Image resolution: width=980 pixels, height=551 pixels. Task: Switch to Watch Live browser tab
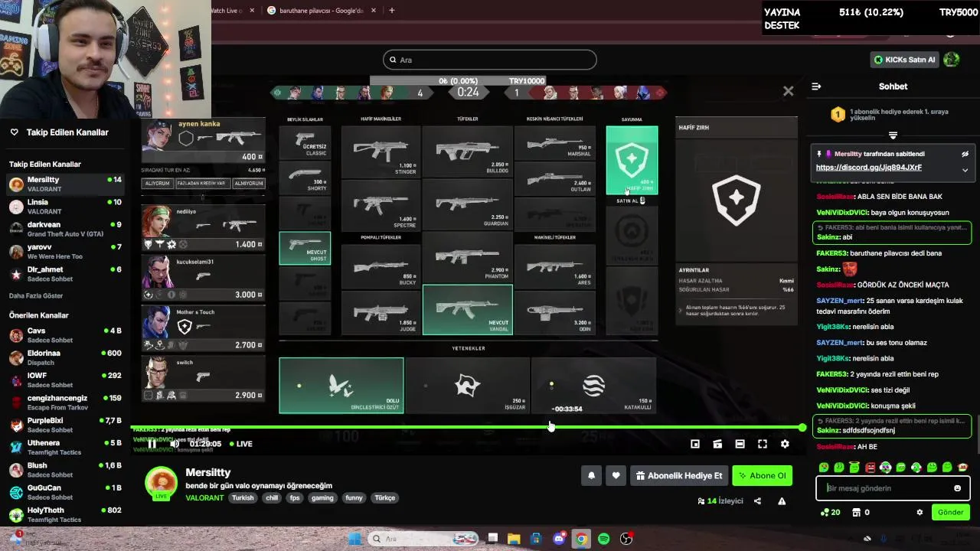click(x=228, y=11)
